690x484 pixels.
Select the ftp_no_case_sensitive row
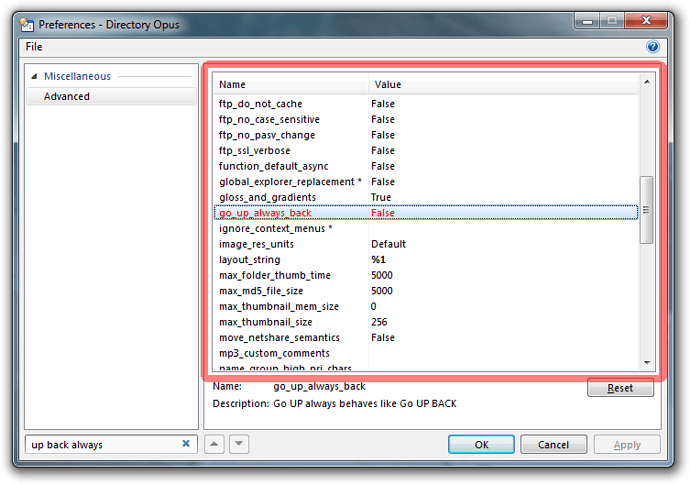(x=426, y=119)
